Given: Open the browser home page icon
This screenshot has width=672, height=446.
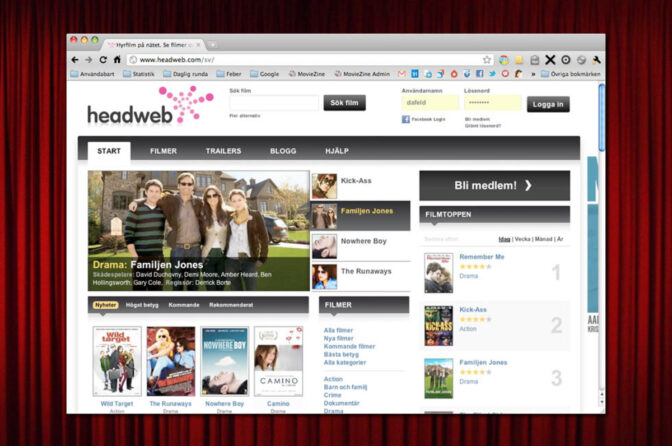Looking at the screenshot, I should (117, 60).
